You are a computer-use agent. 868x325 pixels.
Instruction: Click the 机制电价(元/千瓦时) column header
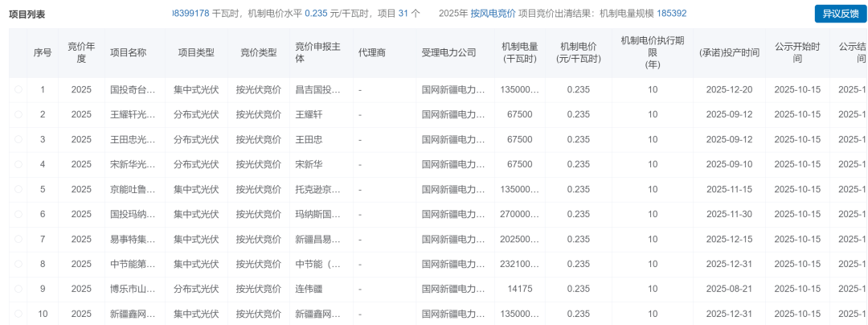pos(579,53)
